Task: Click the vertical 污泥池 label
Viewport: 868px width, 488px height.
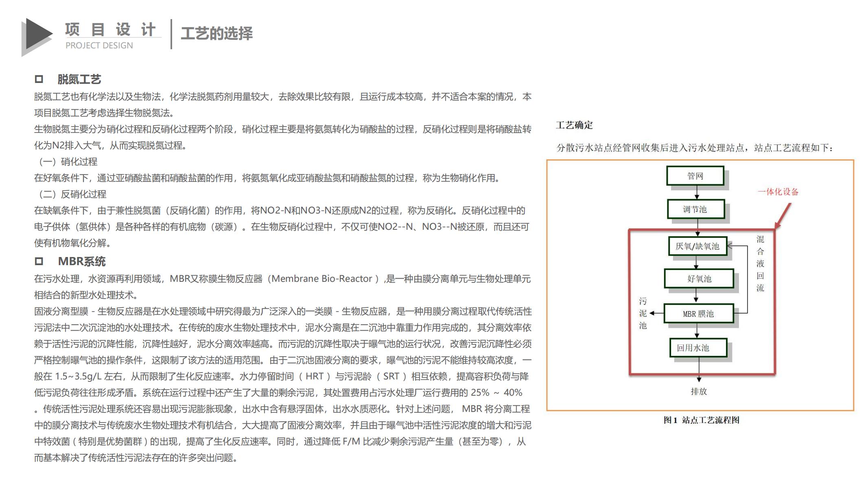Action: [x=643, y=313]
